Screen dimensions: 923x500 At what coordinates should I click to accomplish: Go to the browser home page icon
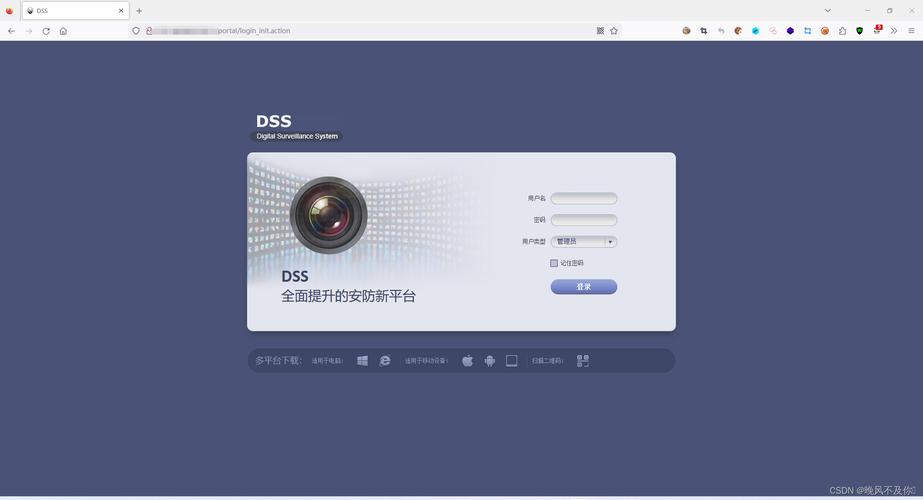pos(63,31)
